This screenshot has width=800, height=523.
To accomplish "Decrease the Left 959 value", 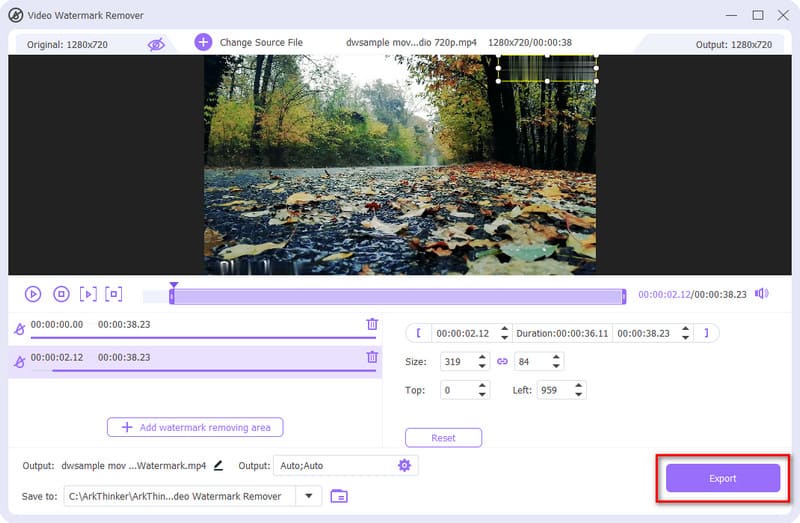I will click(579, 394).
